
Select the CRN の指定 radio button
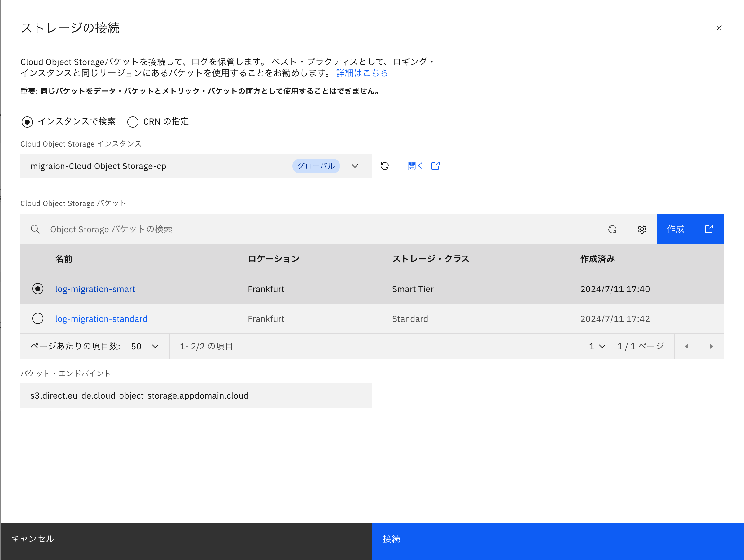(x=133, y=122)
